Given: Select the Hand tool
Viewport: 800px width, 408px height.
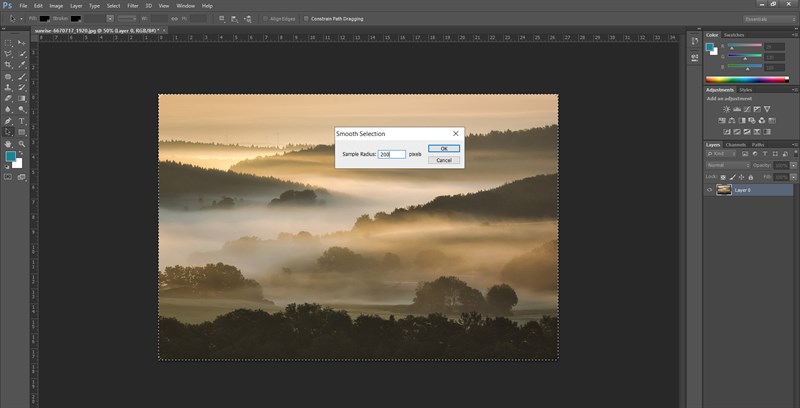Looking at the screenshot, I should pos(9,144).
